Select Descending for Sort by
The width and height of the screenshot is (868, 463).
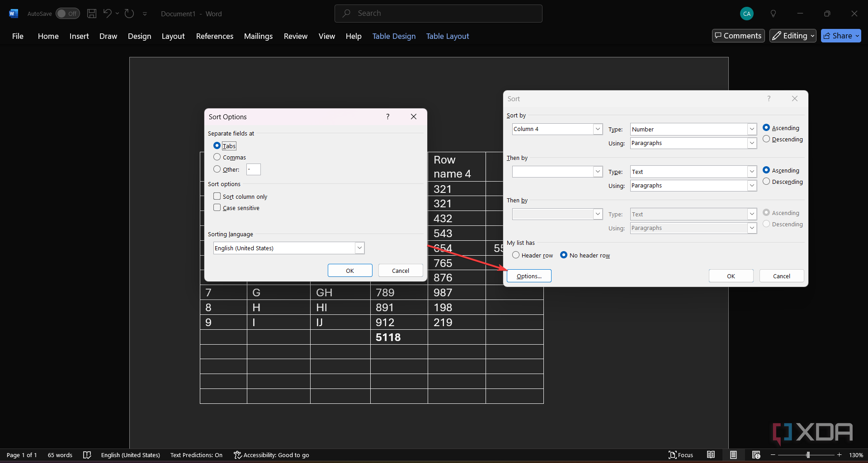coord(766,139)
